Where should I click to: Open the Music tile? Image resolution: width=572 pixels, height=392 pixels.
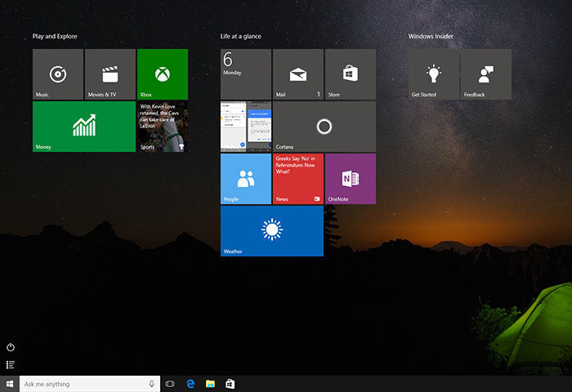pyautogui.click(x=58, y=74)
